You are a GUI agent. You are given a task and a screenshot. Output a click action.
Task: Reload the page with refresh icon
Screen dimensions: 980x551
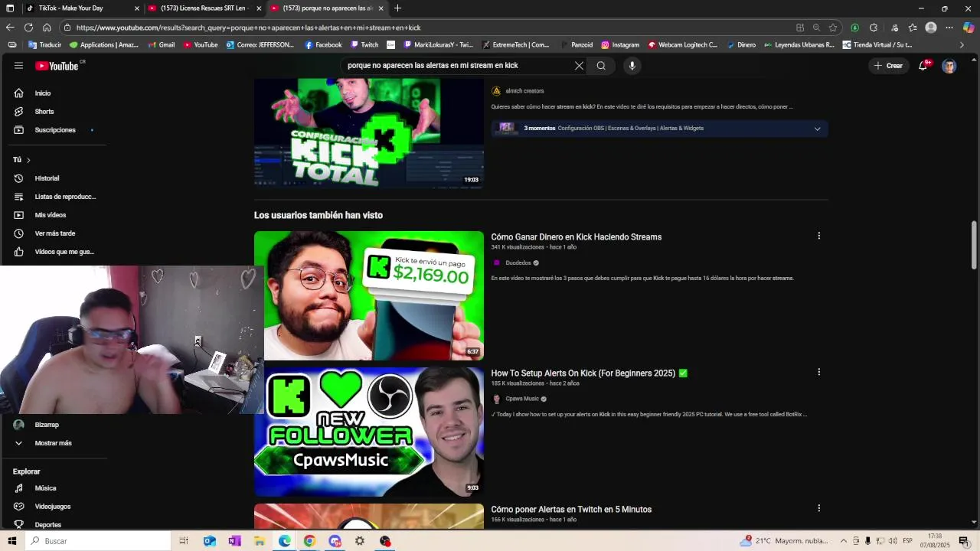click(28, 28)
